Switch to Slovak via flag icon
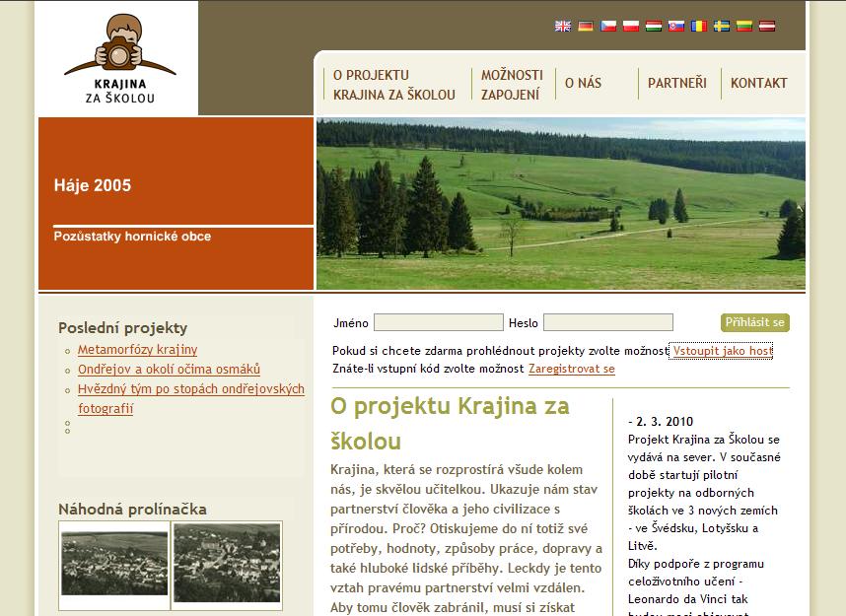 coord(676,27)
